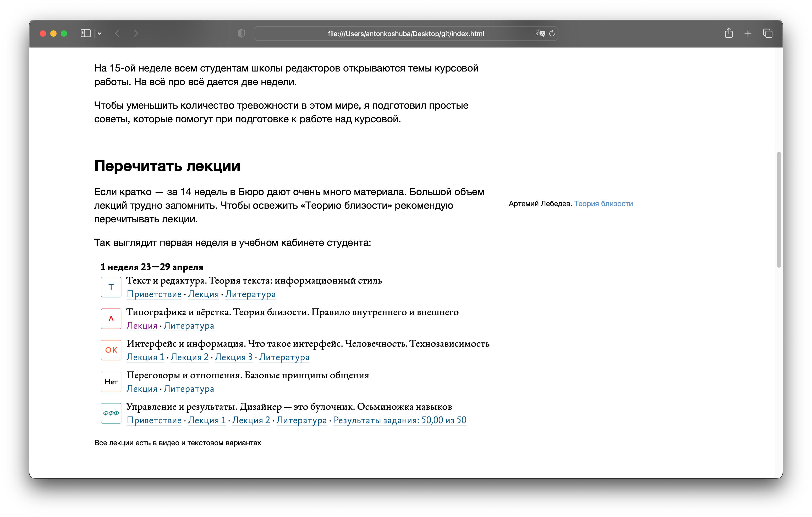This screenshot has height=517, width=812.
Task: Open the Результаты задания: 50,00 из 50 link
Action: click(400, 420)
